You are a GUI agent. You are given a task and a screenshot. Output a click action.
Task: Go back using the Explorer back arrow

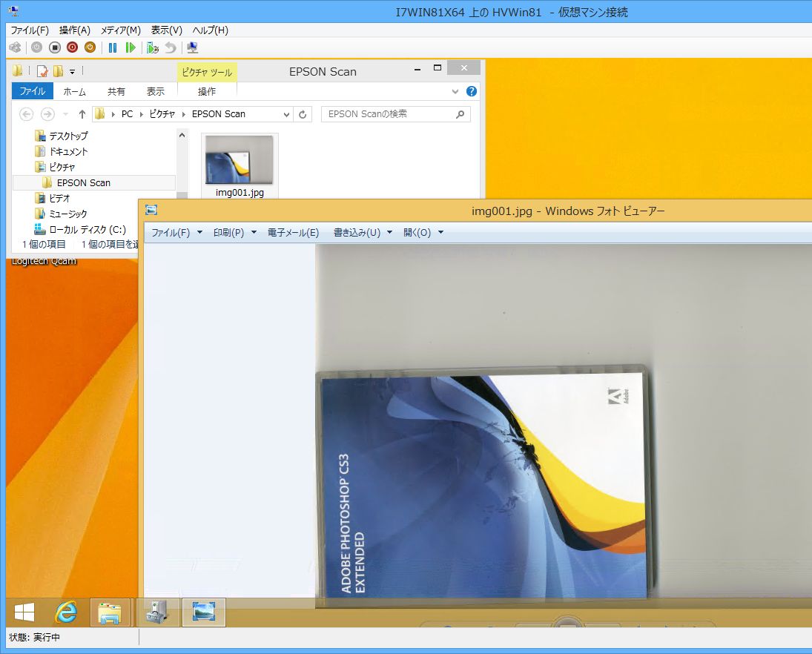(x=27, y=114)
